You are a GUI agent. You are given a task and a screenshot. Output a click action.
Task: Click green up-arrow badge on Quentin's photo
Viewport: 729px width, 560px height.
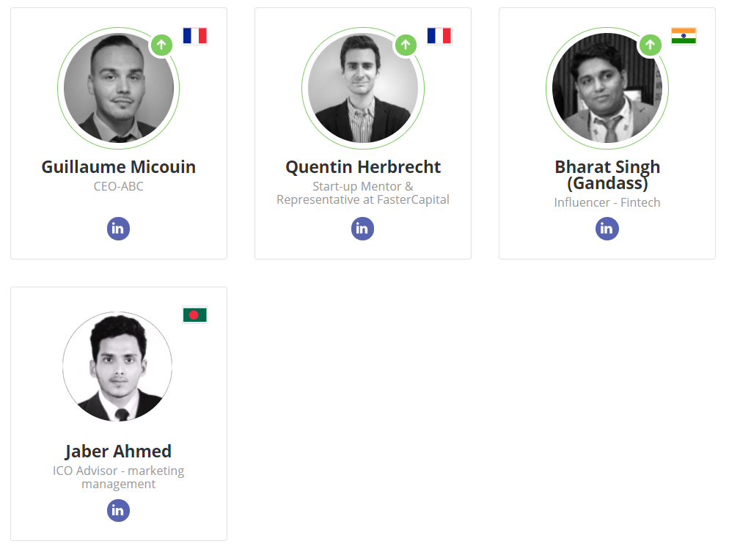tap(406, 45)
